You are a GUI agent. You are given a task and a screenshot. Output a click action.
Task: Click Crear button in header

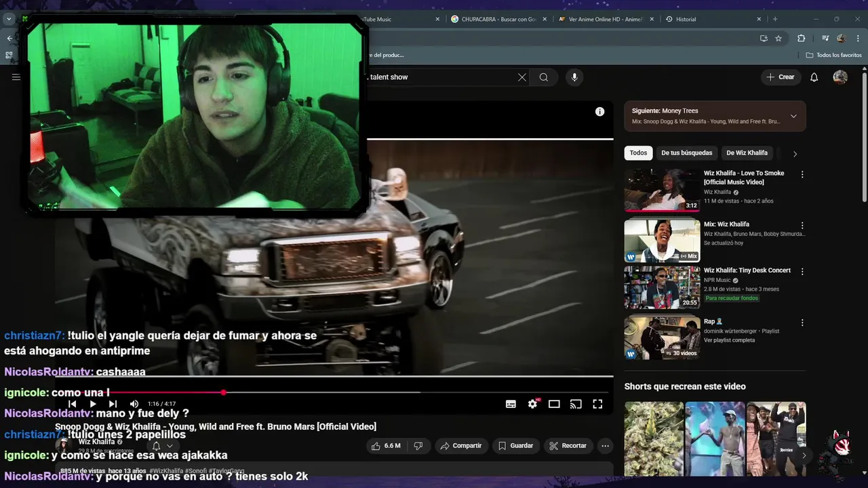(x=780, y=77)
